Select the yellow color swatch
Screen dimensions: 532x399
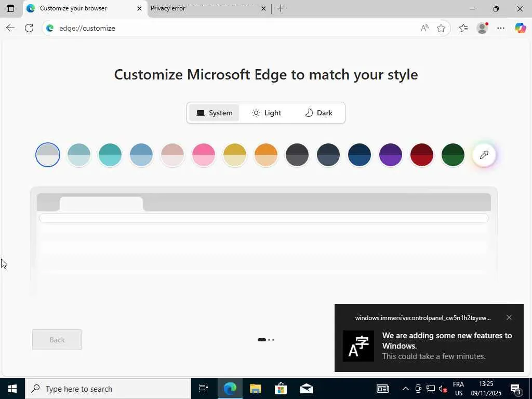point(235,155)
